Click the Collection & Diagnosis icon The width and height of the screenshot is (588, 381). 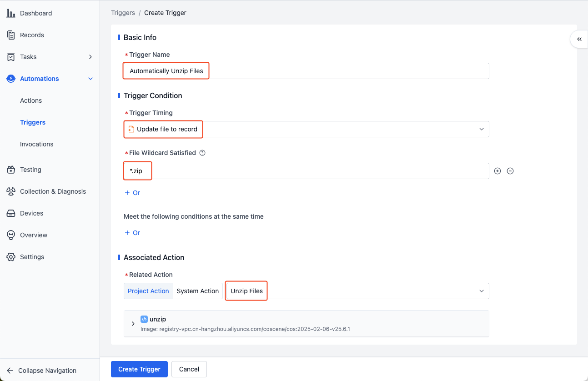(11, 191)
